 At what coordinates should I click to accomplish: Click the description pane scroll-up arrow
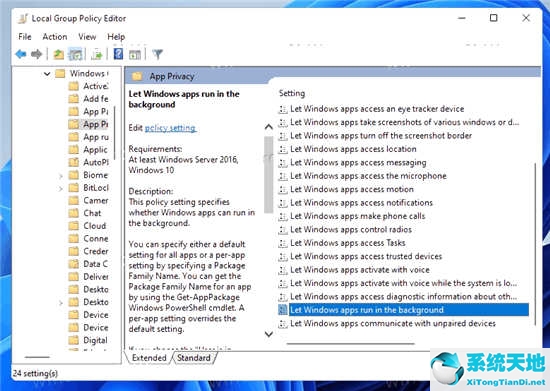click(x=269, y=127)
